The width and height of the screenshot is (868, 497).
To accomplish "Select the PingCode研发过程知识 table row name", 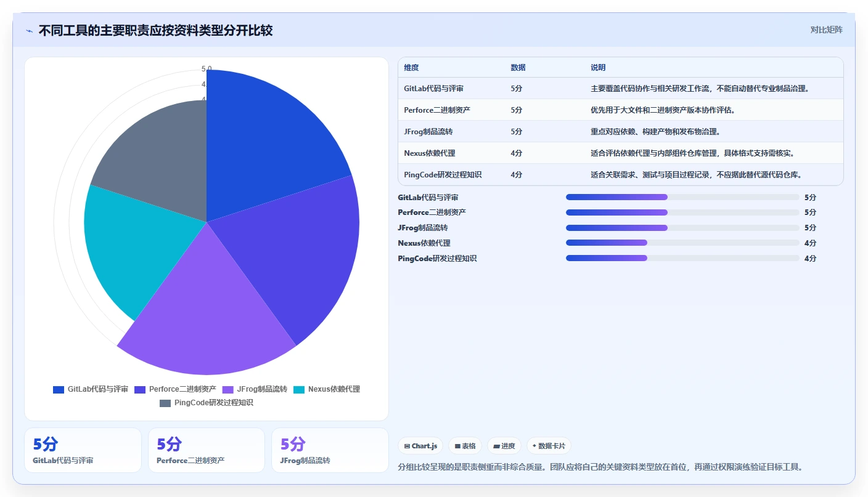I will coord(443,175).
